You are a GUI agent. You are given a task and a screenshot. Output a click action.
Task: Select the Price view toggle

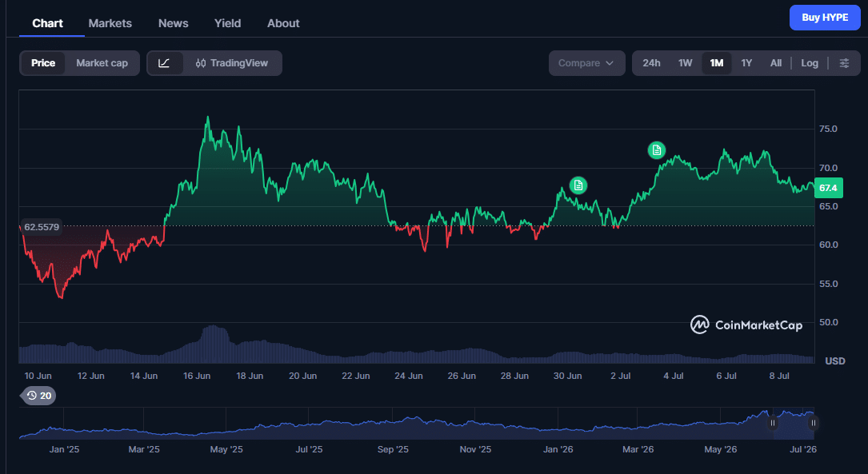coord(43,63)
